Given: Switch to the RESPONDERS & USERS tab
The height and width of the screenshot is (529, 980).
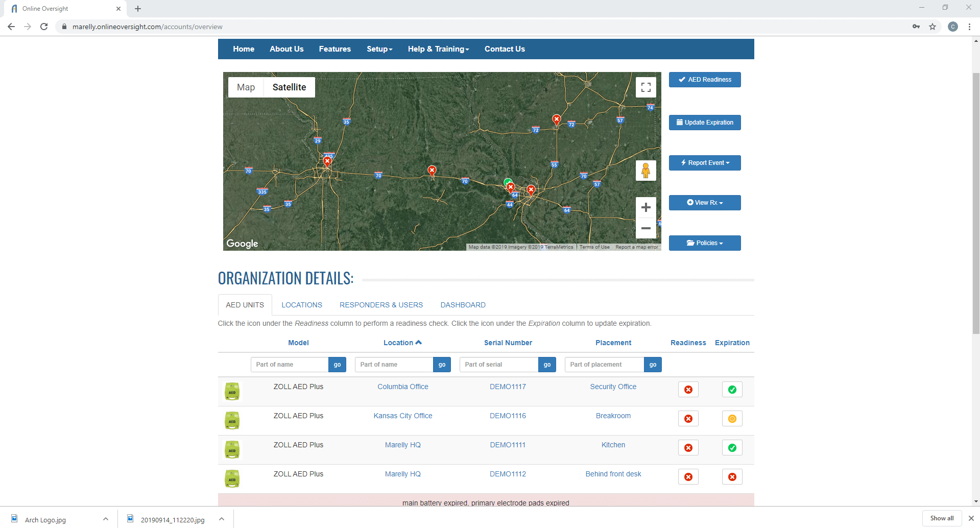Looking at the screenshot, I should click(381, 305).
